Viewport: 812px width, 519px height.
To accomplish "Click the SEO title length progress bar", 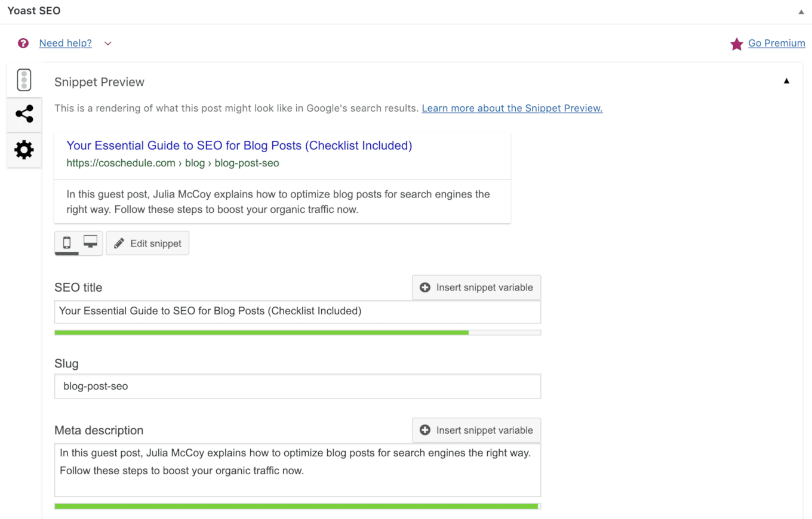I will tap(297, 332).
